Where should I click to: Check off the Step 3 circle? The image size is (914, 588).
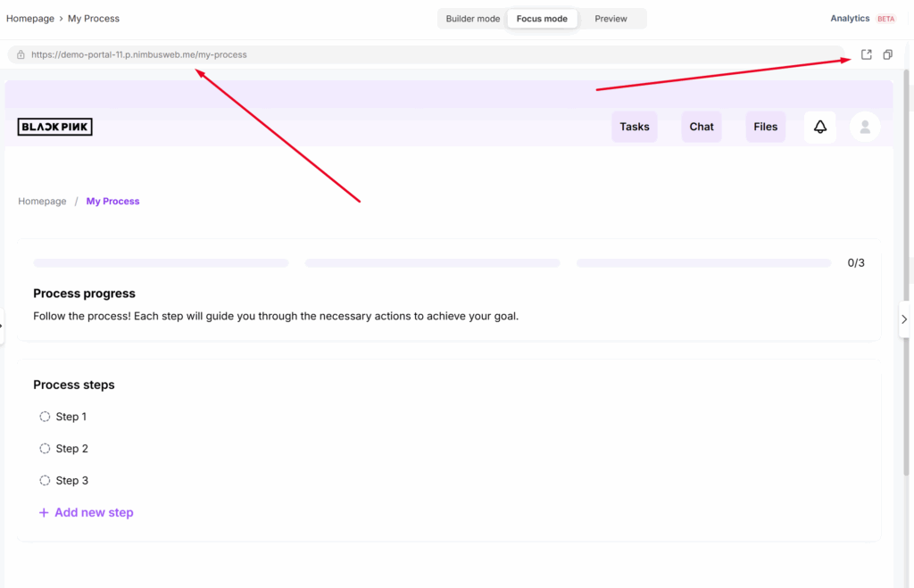coord(45,481)
